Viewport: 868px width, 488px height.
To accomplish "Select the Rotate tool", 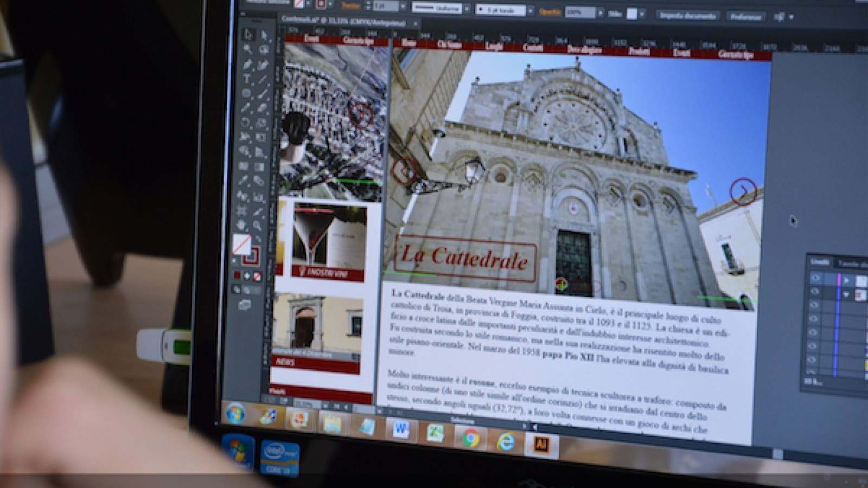I will (246, 122).
